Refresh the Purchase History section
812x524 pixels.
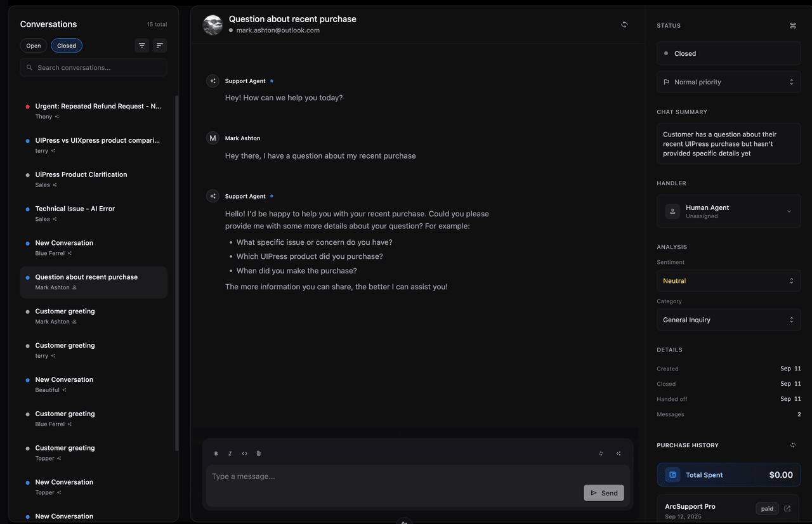click(x=793, y=445)
